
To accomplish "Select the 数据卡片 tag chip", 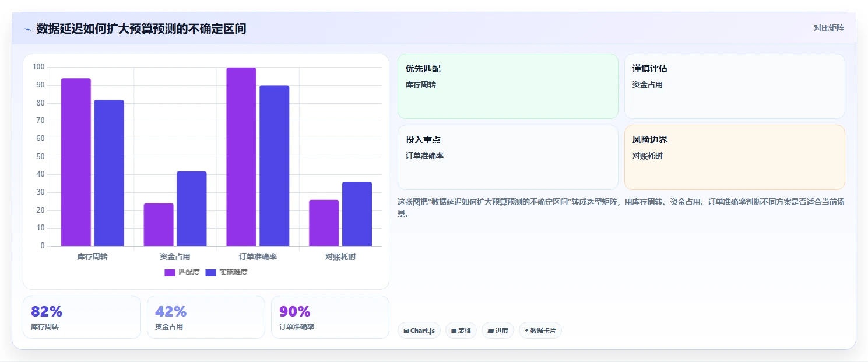I will [x=540, y=331].
